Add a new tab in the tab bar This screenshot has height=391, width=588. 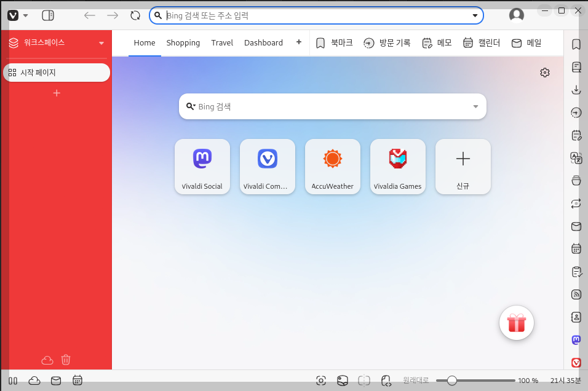click(x=57, y=93)
